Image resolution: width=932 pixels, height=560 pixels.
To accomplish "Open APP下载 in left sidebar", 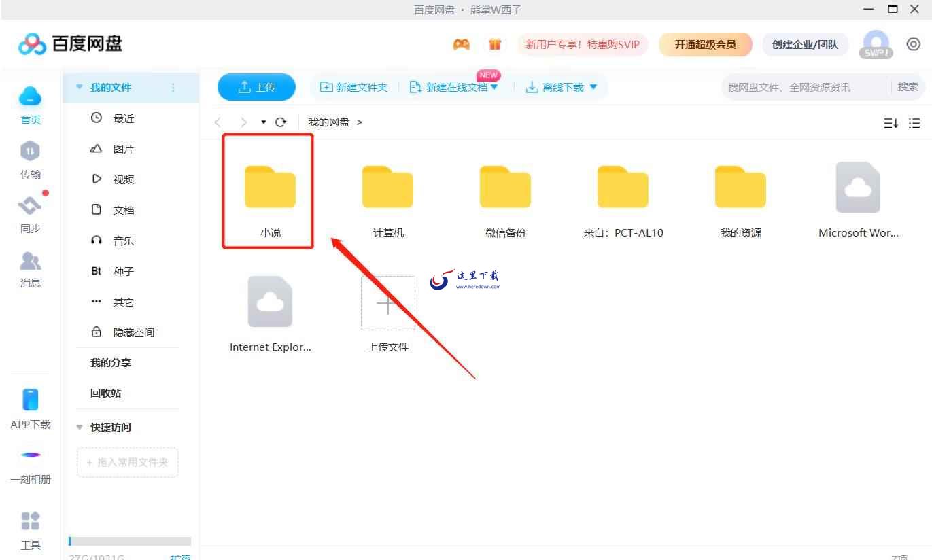I will 31,409.
